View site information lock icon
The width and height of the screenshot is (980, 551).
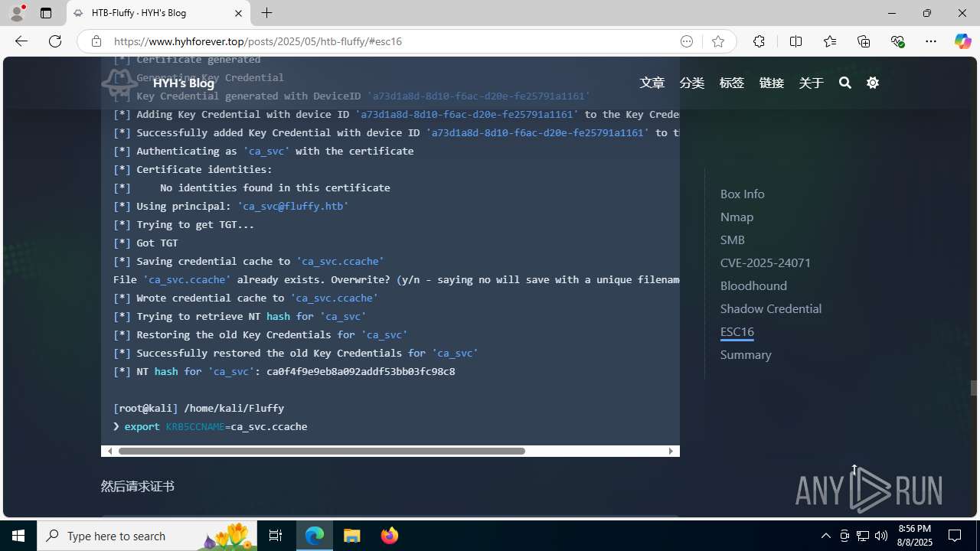tap(96, 41)
